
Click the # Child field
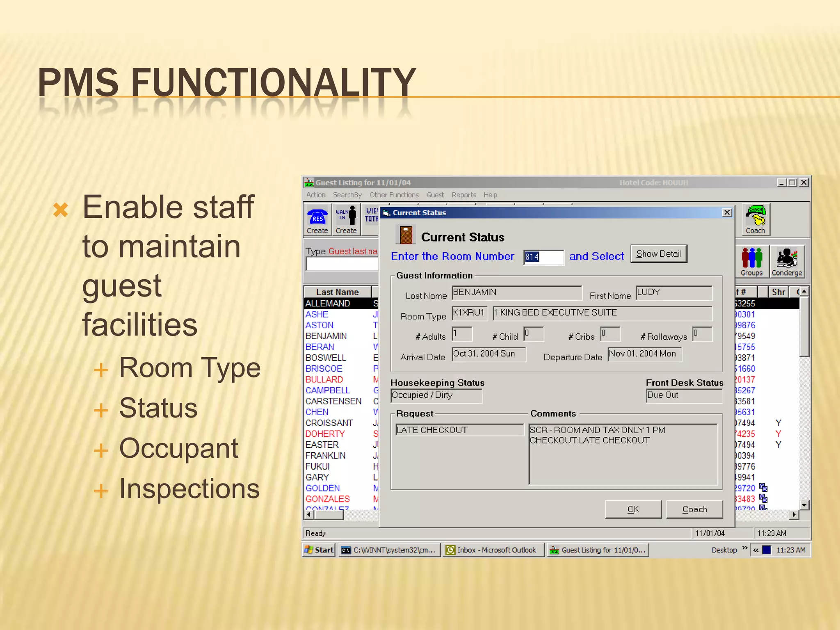[534, 333]
